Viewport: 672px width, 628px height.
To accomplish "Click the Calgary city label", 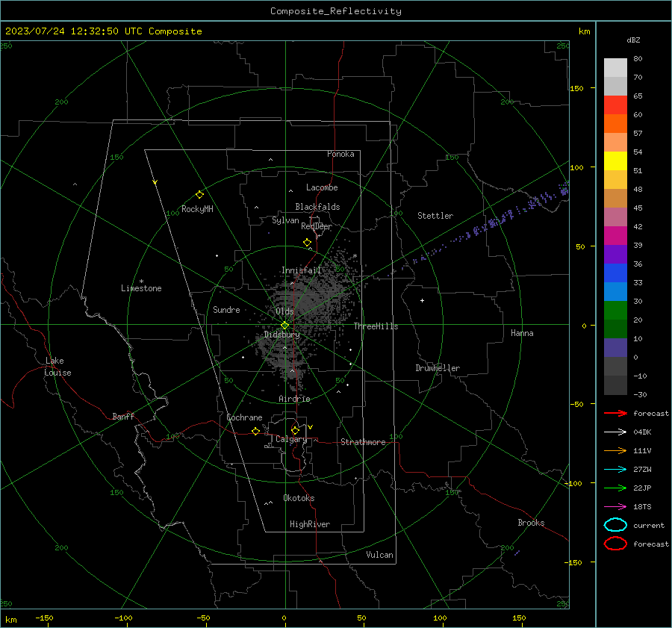I will click(x=291, y=439).
